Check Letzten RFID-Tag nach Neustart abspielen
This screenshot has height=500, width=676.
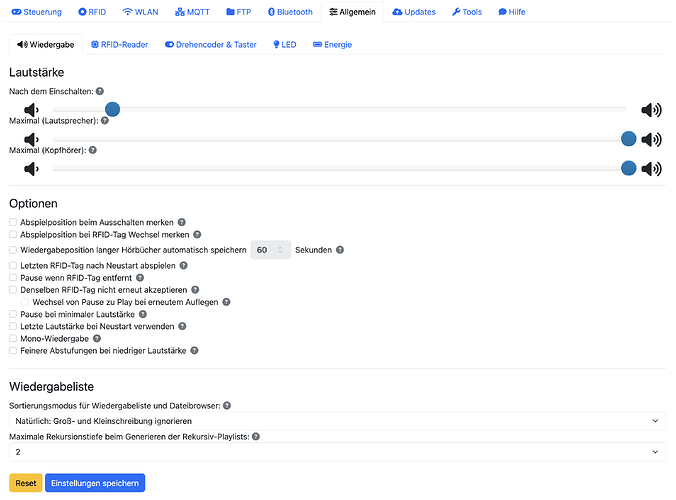[x=13, y=265]
